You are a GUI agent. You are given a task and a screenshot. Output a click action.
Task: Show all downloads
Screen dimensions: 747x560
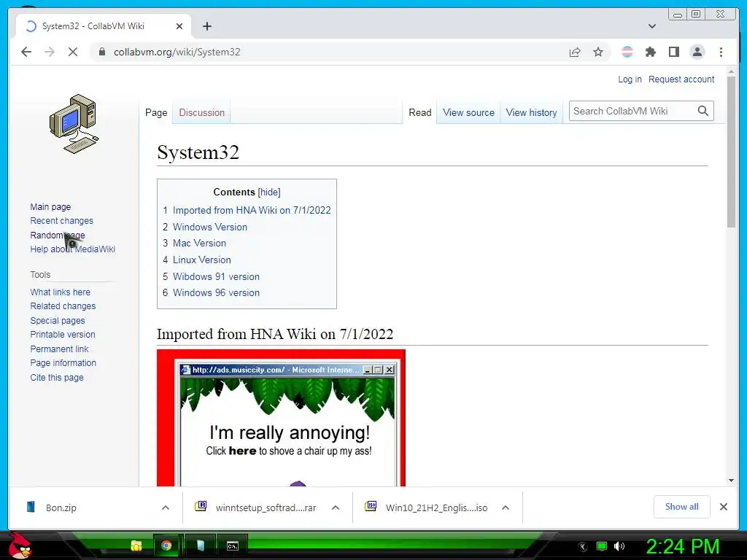[x=682, y=507]
